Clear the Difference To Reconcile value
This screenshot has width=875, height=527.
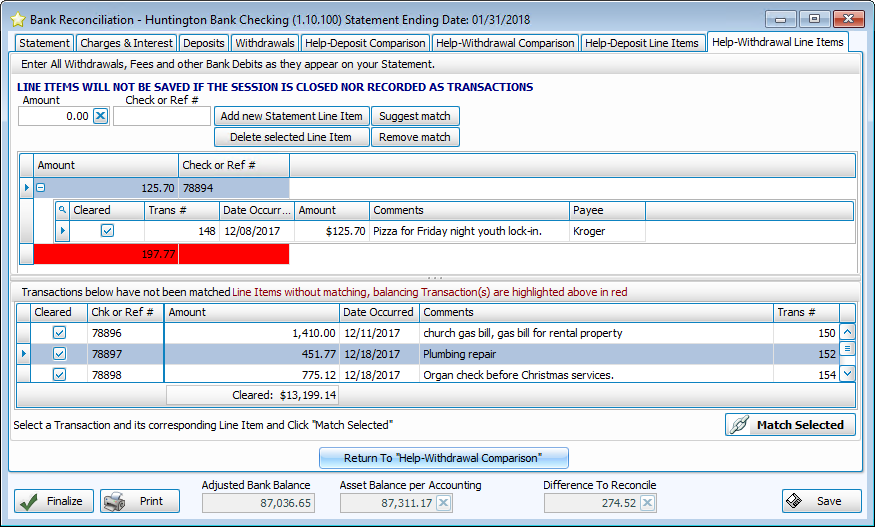pyautogui.click(x=647, y=503)
